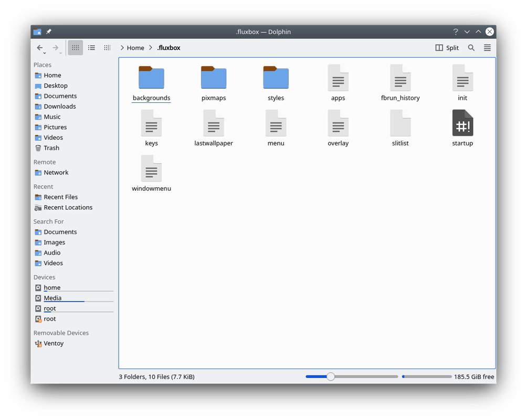This screenshot has width=527, height=420.
Task: Select the lastwallpaper file
Action: coord(214,128)
